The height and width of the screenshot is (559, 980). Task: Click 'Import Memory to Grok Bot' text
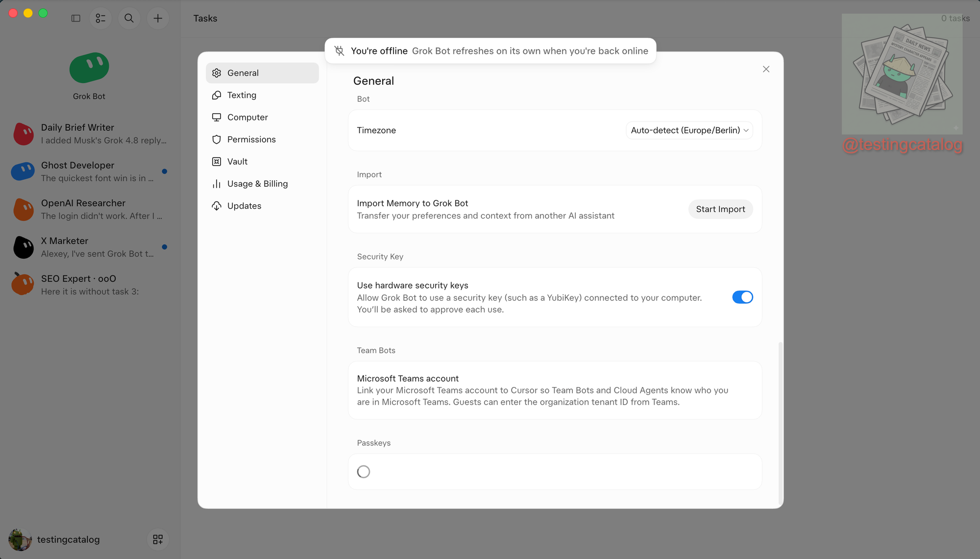point(413,203)
